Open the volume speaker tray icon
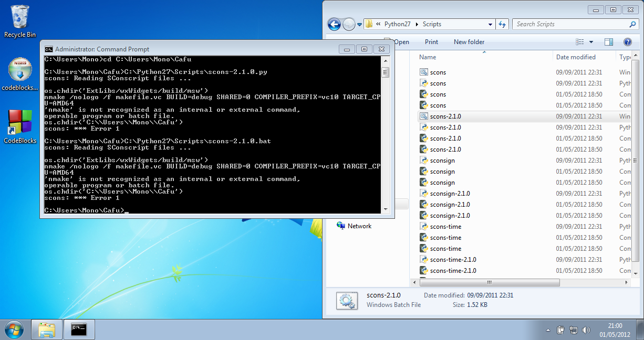Image resolution: width=644 pixels, height=340 pixels. 586,331
